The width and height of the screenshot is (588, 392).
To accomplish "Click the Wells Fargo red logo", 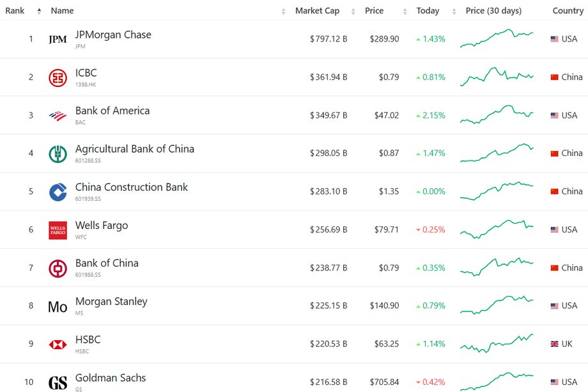I will (58, 230).
